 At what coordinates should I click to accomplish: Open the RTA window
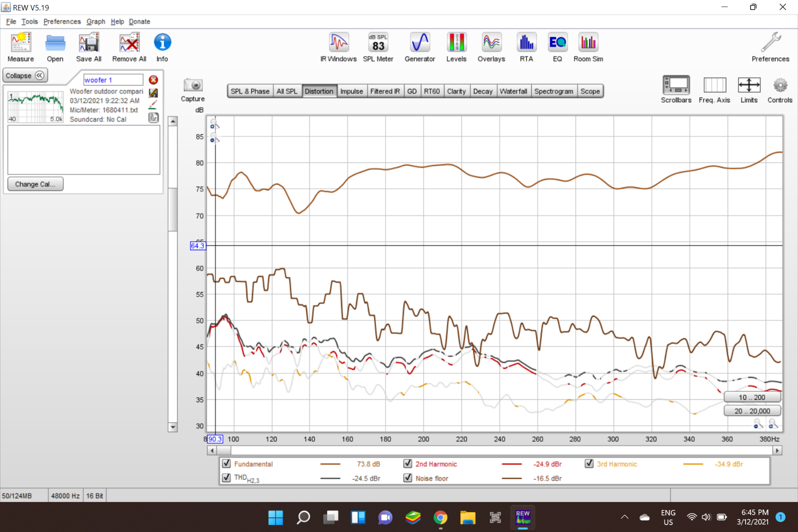tap(526, 48)
